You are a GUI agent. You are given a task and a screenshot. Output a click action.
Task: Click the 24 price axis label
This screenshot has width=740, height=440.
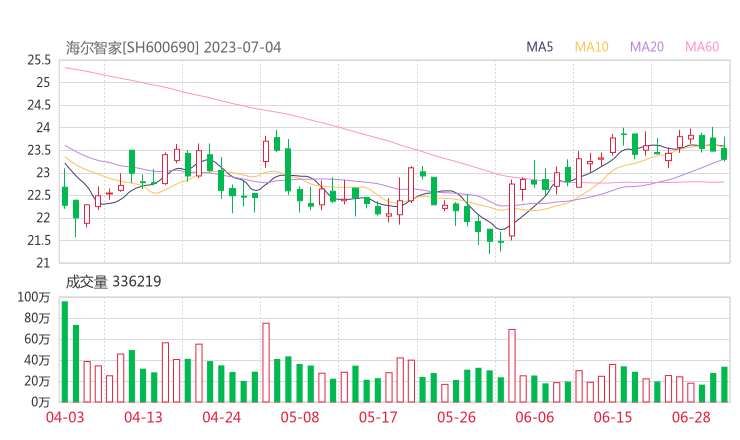click(x=43, y=127)
